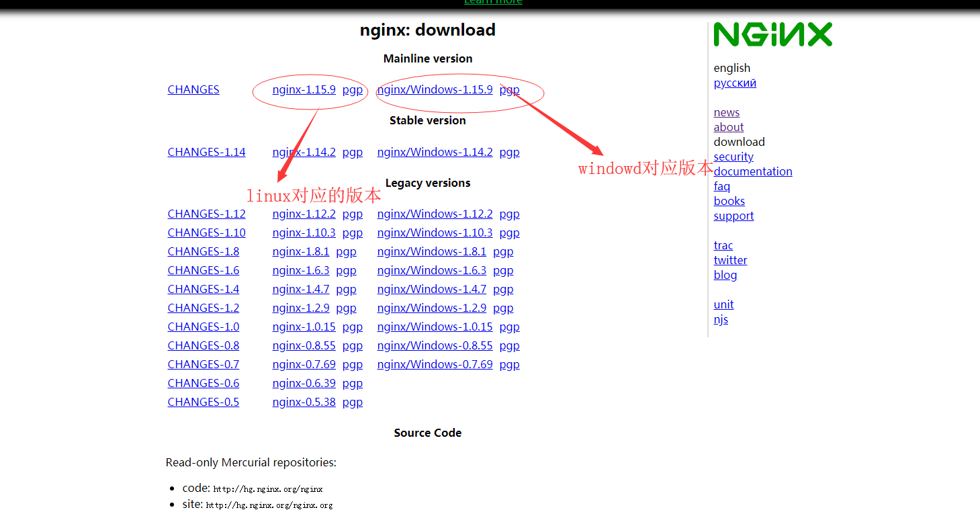Open CHANGES-1.0 changelog
This screenshot has width=980, height=510.
tap(204, 327)
